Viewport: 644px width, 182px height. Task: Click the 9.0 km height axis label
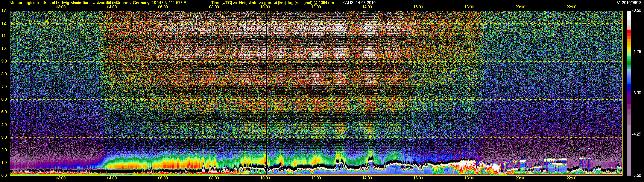[x=4, y=61]
